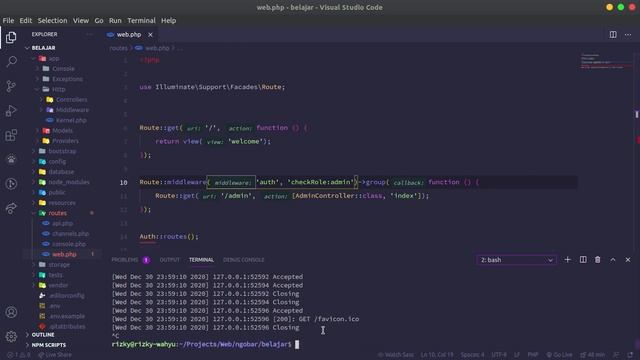Open the terminal selector '2: bash' dropdown
This screenshot has height=360, width=640.
pos(516,260)
